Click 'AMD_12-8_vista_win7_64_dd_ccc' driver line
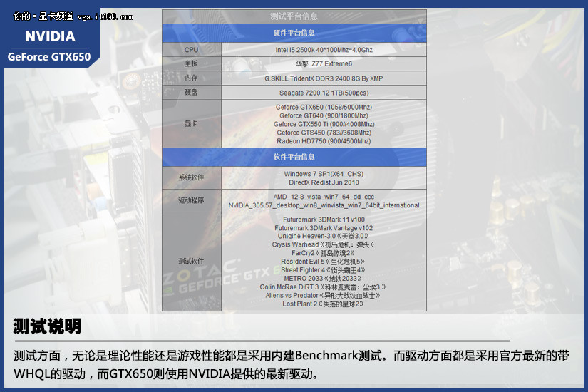 (x=324, y=197)
